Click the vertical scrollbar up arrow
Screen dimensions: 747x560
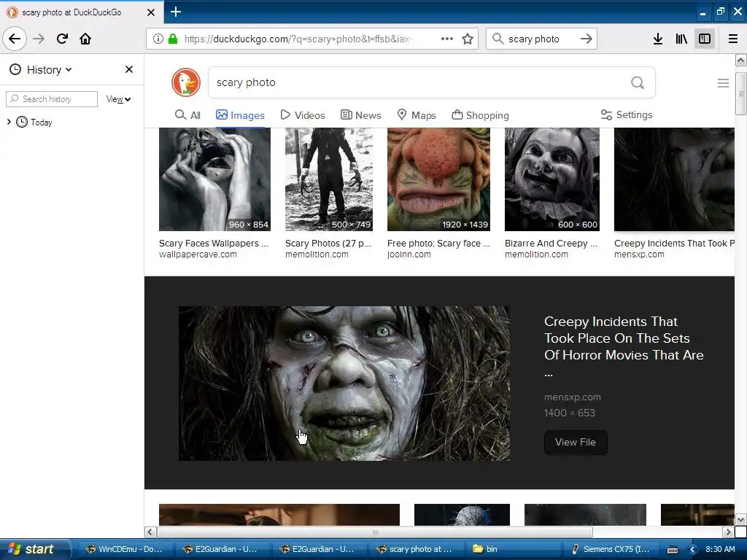tap(740, 60)
